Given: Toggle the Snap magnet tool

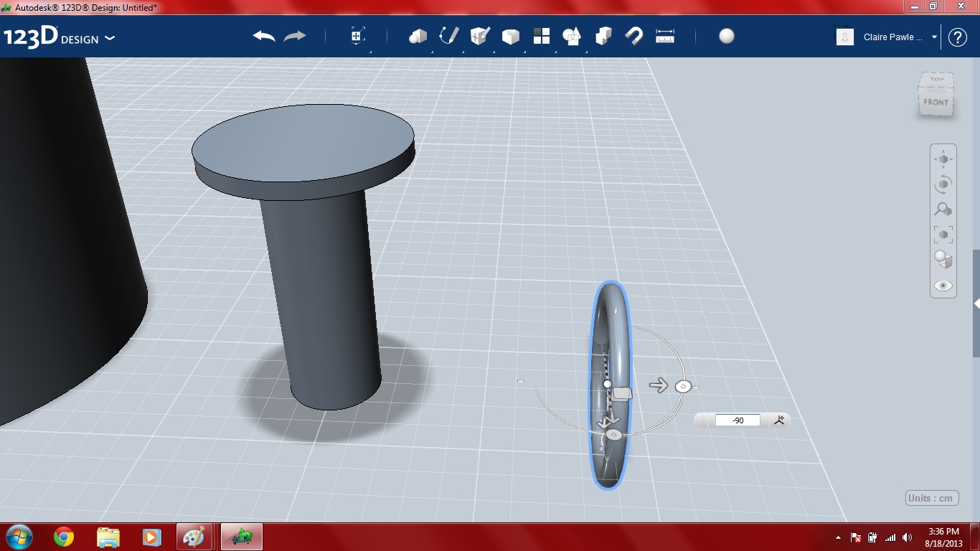Looking at the screenshot, I should pyautogui.click(x=633, y=36).
